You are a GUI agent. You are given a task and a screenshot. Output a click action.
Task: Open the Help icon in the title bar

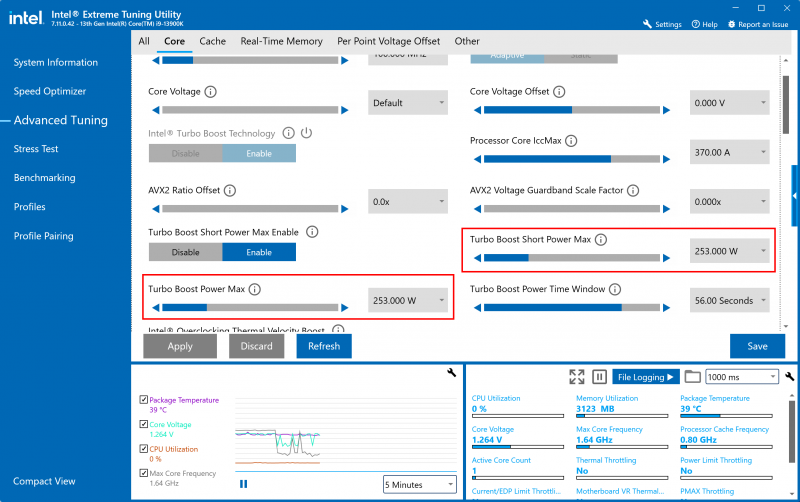(x=705, y=24)
